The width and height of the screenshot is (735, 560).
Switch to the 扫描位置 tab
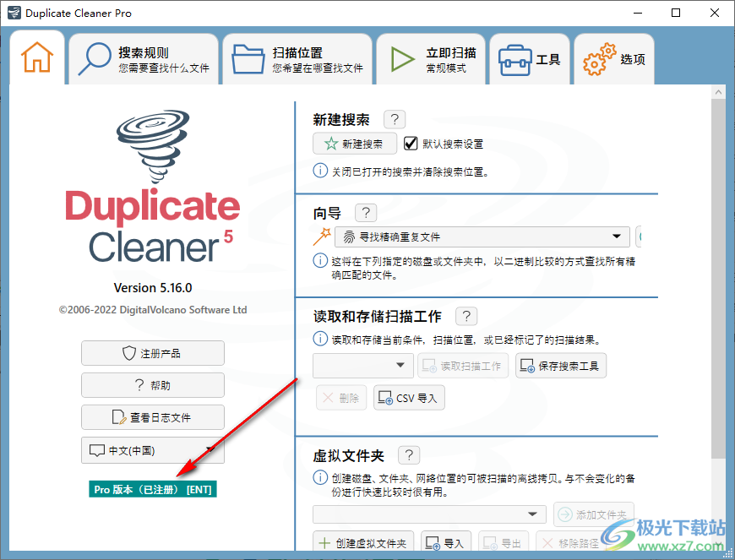tap(297, 59)
